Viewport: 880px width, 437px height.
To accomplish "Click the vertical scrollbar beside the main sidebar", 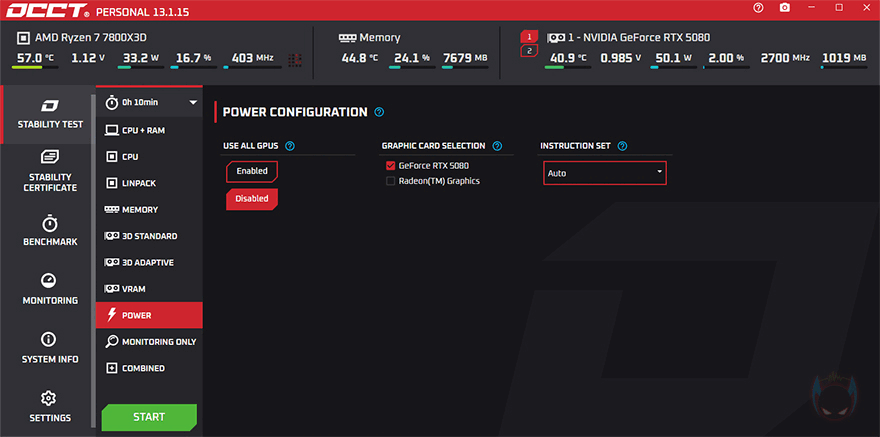I will click(93, 261).
